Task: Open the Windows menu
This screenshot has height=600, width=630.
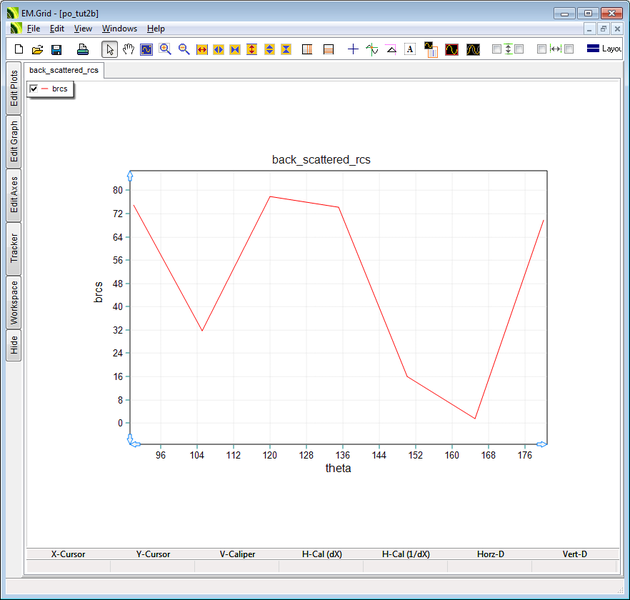Action: 119,29
